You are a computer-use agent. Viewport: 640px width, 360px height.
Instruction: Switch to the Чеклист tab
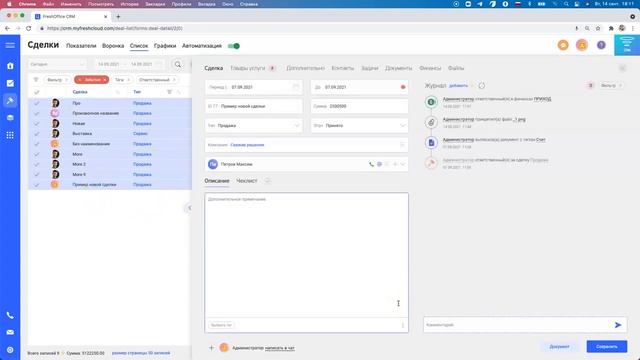(247, 181)
